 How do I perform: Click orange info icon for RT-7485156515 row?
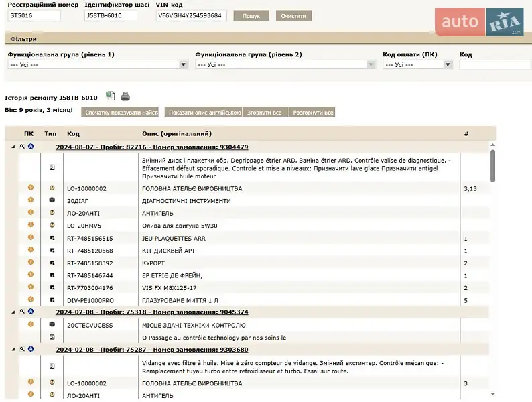pyautogui.click(x=31, y=237)
